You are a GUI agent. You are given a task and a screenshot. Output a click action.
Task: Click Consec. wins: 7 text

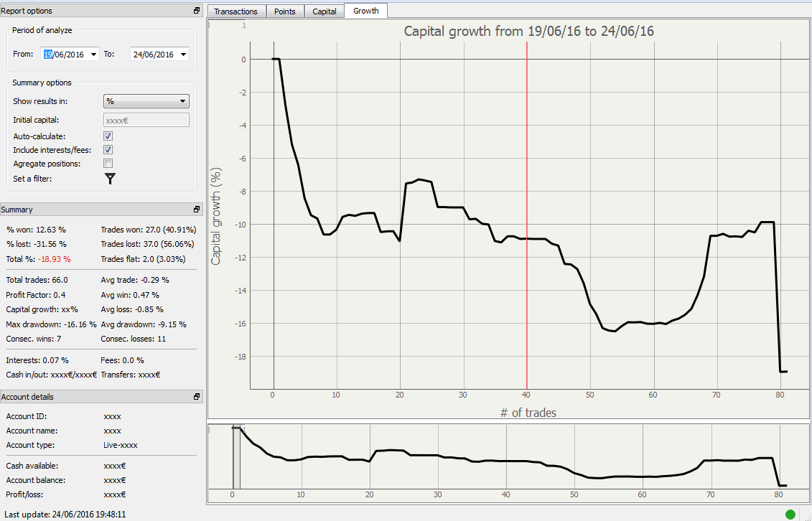pyautogui.click(x=34, y=339)
